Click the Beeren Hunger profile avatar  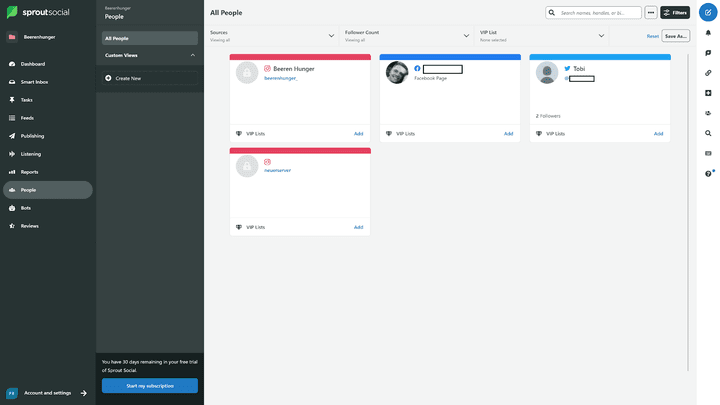click(247, 73)
